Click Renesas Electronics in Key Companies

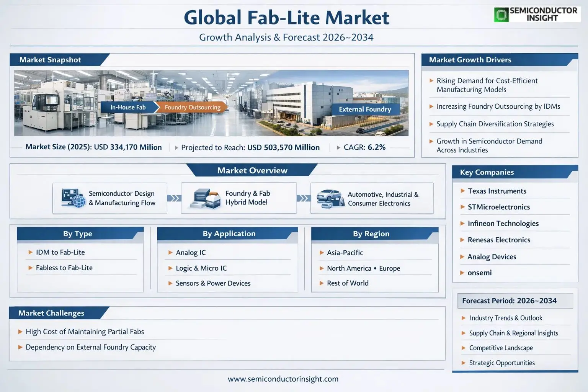(499, 240)
